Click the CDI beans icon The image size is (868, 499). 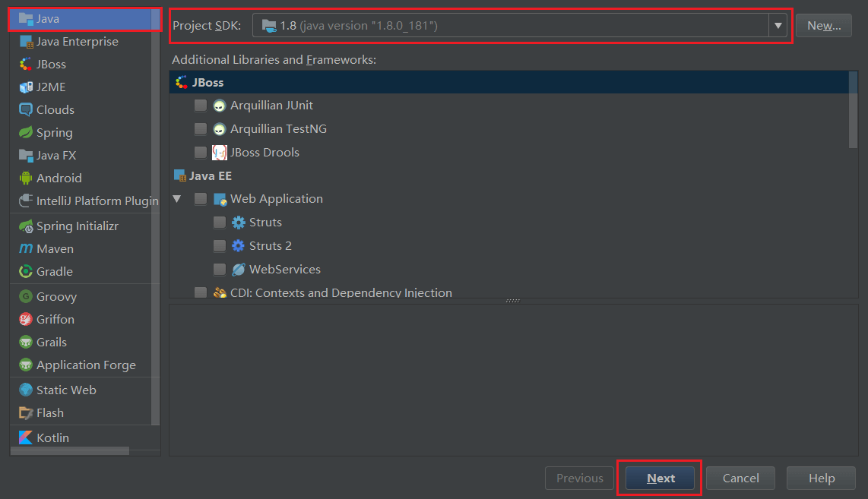(220, 292)
